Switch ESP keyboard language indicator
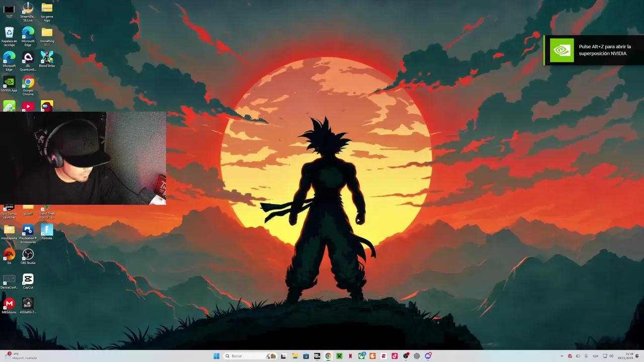644x362 pixels. (596, 356)
